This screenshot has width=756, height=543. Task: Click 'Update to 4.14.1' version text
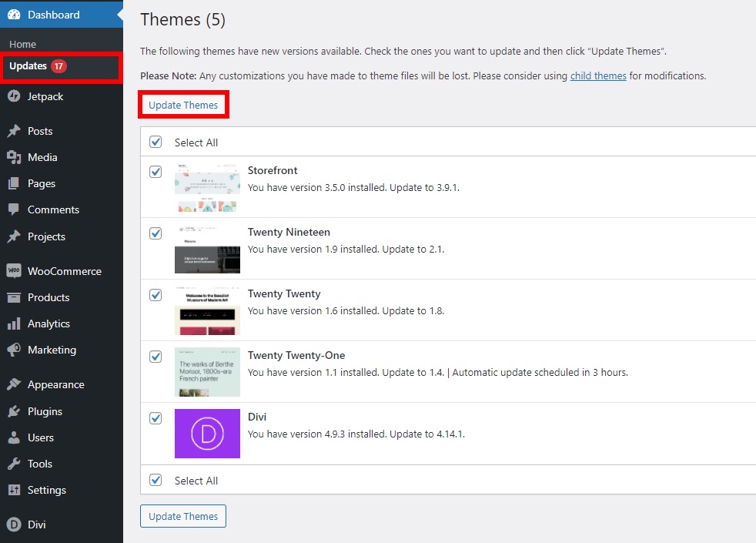click(x=427, y=434)
